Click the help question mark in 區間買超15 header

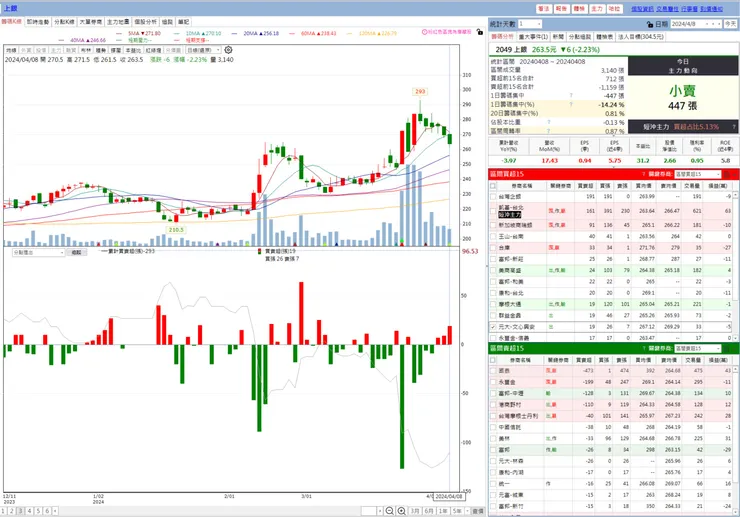coord(644,174)
